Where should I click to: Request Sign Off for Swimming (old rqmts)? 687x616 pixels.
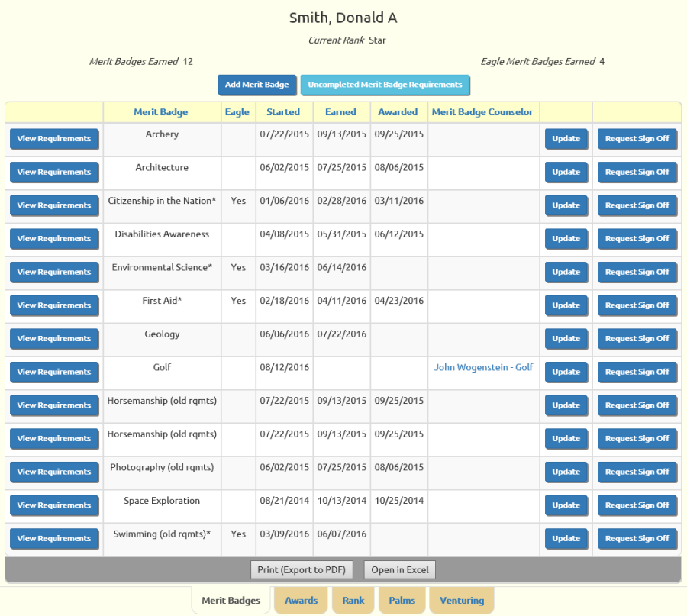(x=637, y=538)
